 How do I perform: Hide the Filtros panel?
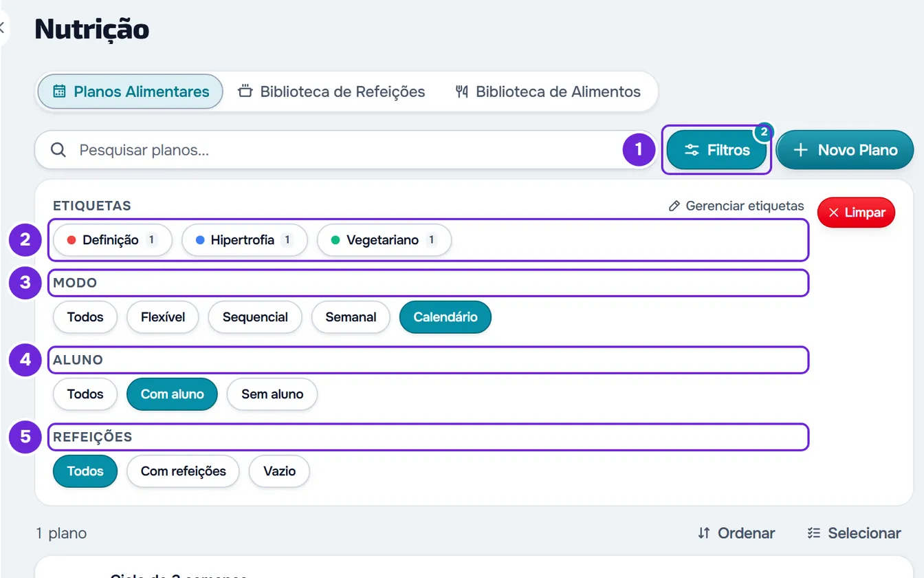coord(716,150)
